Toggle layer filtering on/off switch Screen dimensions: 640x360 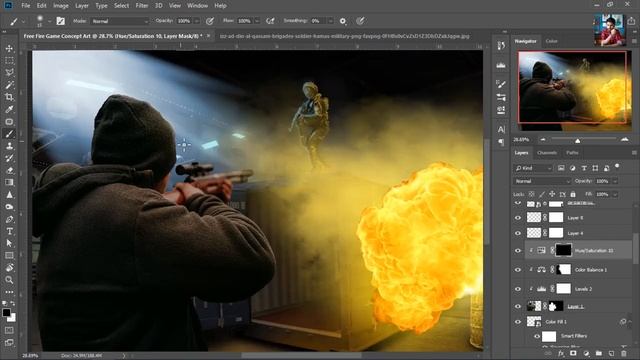[617, 167]
